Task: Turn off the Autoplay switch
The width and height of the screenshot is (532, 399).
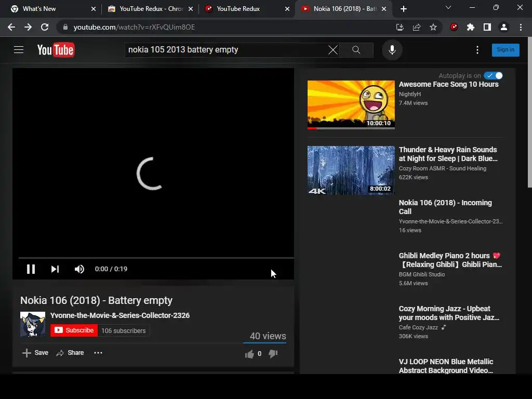Action: (494, 76)
